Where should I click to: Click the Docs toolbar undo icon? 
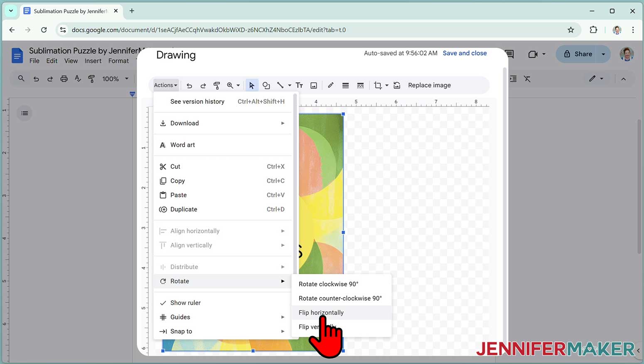point(36,79)
